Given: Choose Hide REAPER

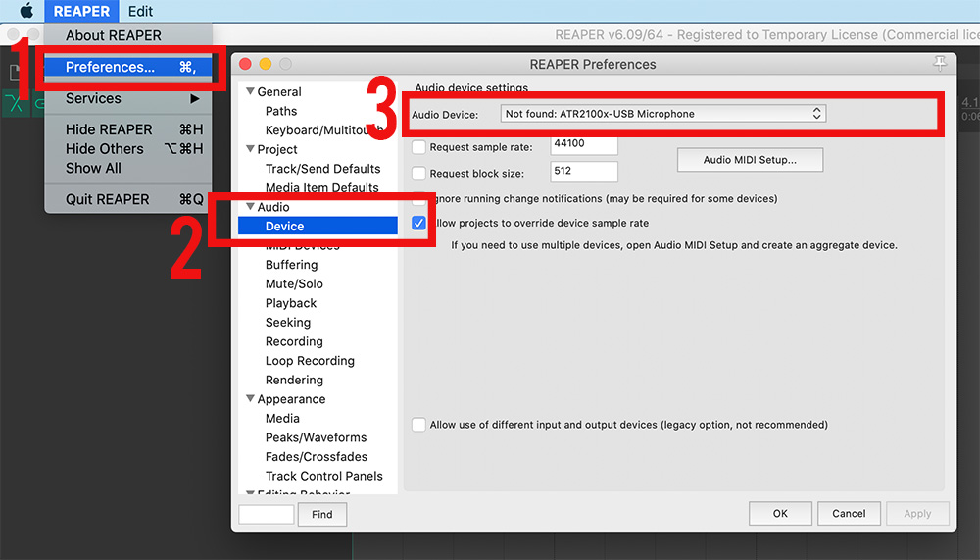Looking at the screenshot, I should point(128,129).
